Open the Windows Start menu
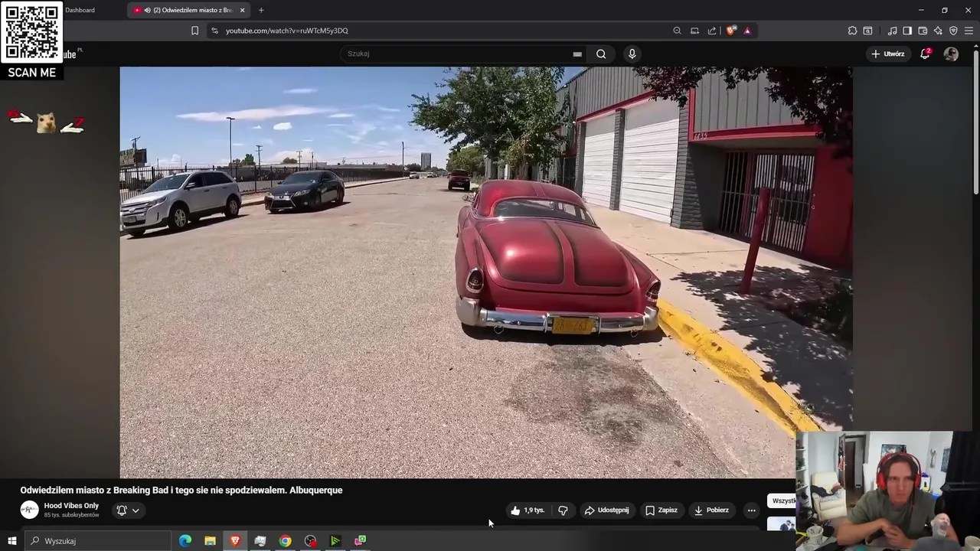The height and width of the screenshot is (551, 980). 11,541
